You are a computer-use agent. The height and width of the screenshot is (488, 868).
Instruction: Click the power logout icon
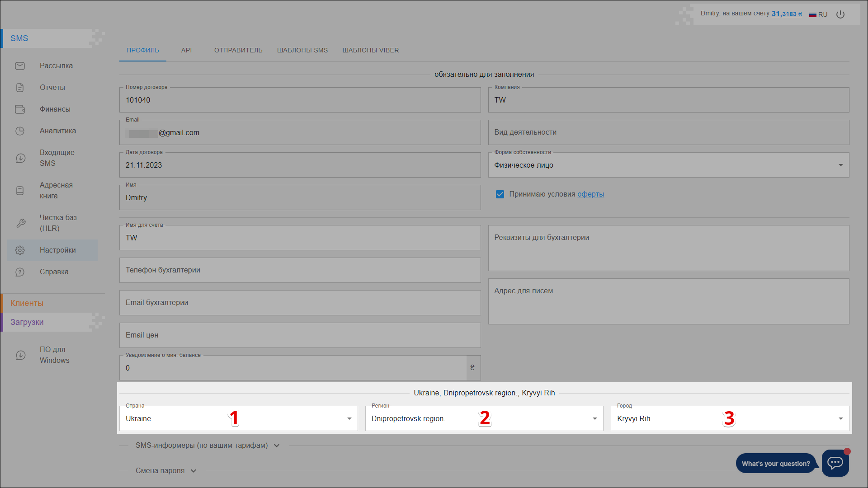coord(840,14)
